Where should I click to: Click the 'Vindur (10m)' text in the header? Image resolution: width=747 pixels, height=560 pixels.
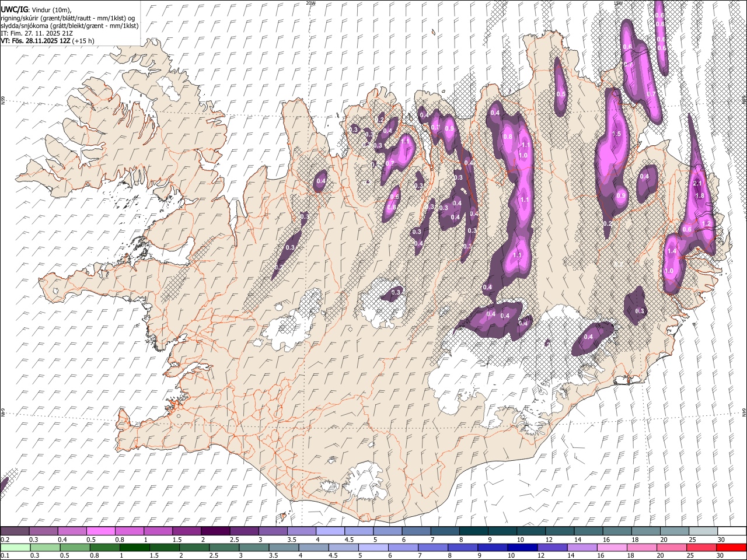tap(51, 10)
